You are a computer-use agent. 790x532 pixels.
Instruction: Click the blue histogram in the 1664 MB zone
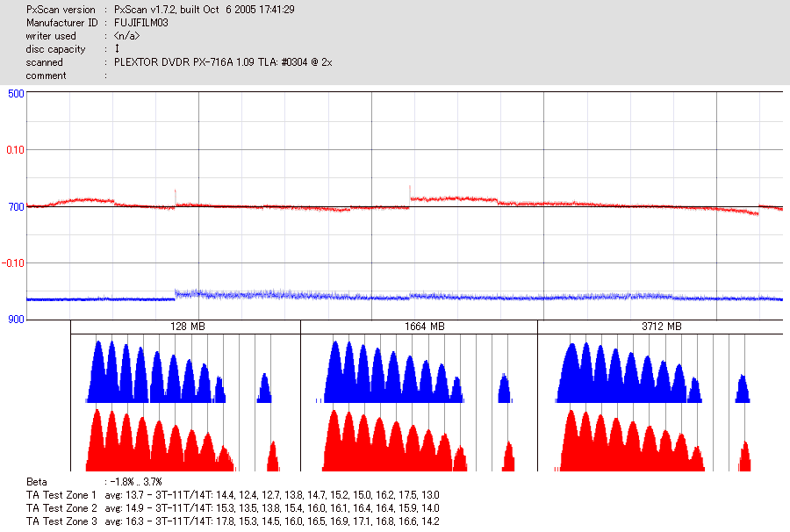[x=414, y=372]
